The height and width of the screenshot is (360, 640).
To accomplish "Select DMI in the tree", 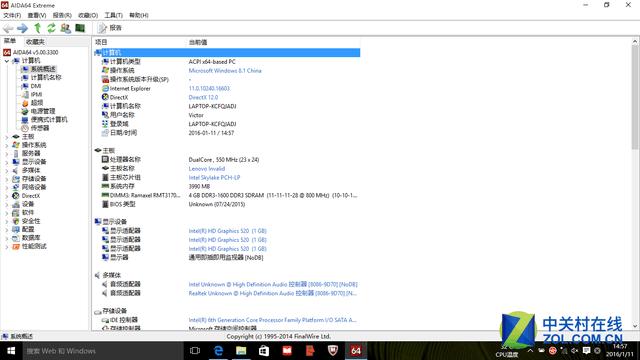I will tap(36, 86).
